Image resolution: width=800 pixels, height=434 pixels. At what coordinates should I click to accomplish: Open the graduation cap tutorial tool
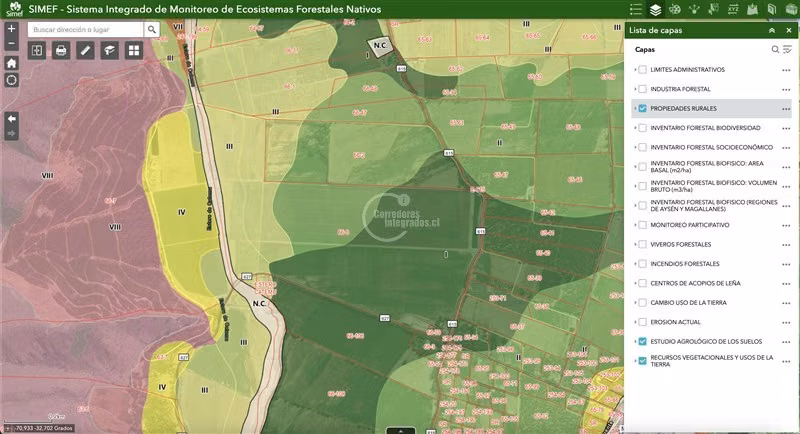click(110, 50)
